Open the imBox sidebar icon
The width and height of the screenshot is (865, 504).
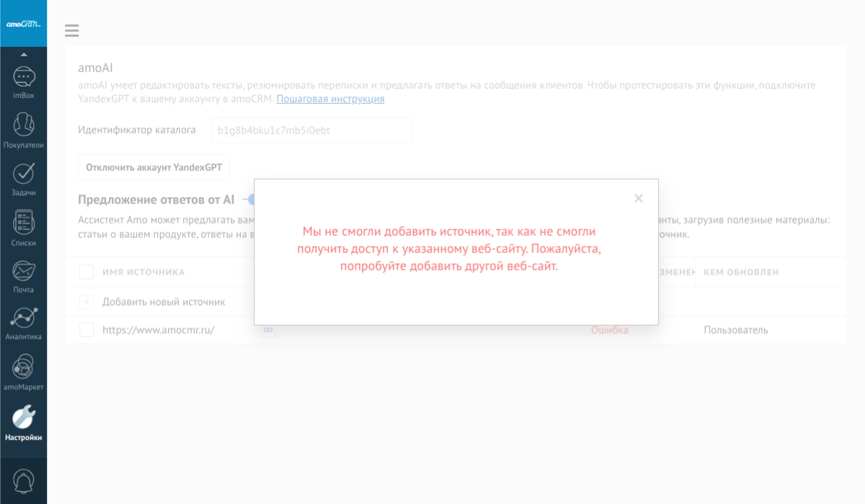pyautogui.click(x=24, y=78)
